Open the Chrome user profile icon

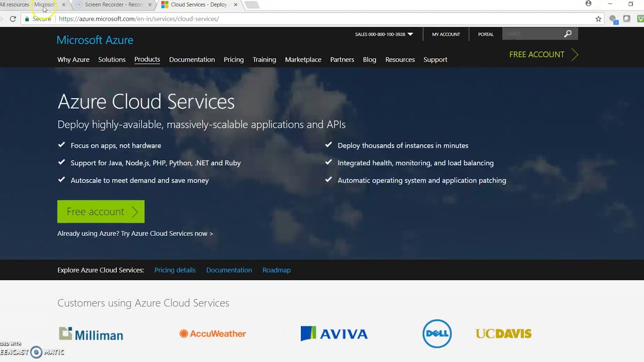click(588, 4)
